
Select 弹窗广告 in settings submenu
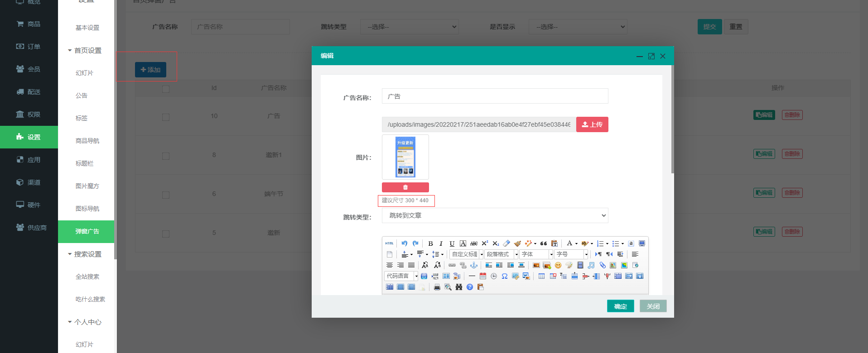86,231
